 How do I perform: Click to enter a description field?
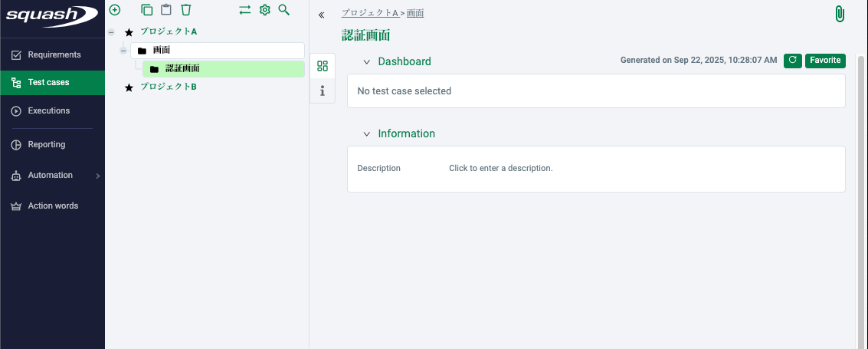tap(500, 168)
